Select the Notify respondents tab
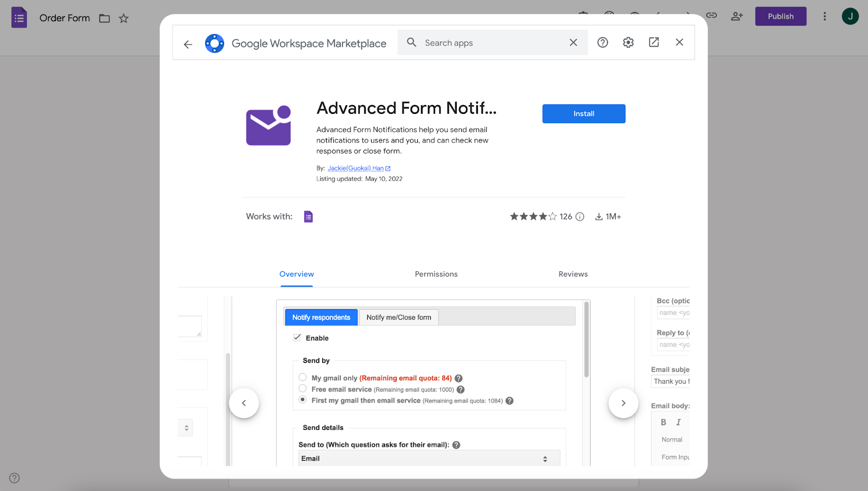This screenshot has height=491, width=868. coord(321,317)
